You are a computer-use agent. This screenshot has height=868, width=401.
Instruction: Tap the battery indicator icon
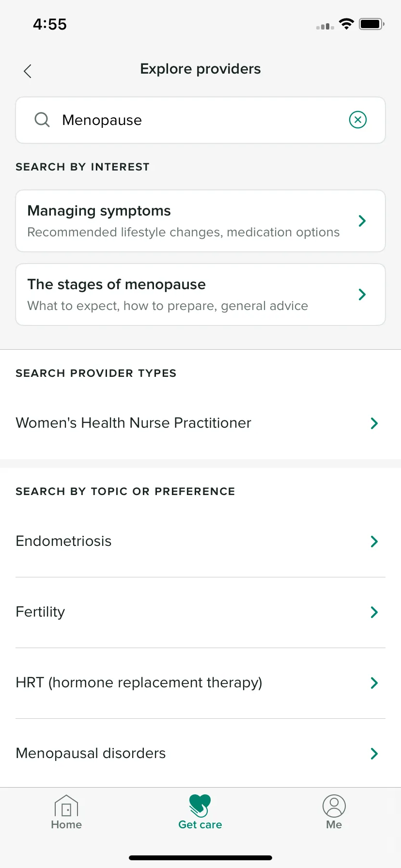pos(371,24)
